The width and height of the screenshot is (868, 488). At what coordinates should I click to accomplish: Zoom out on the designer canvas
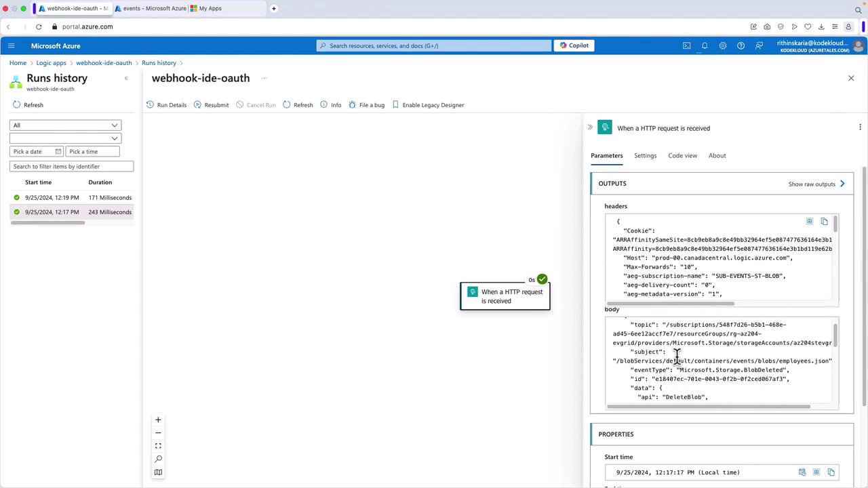158,432
